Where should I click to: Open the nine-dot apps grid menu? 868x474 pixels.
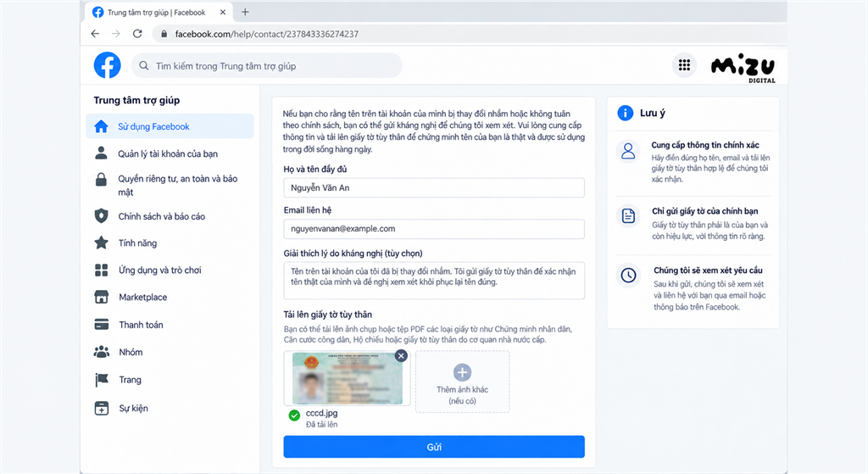[x=684, y=65]
